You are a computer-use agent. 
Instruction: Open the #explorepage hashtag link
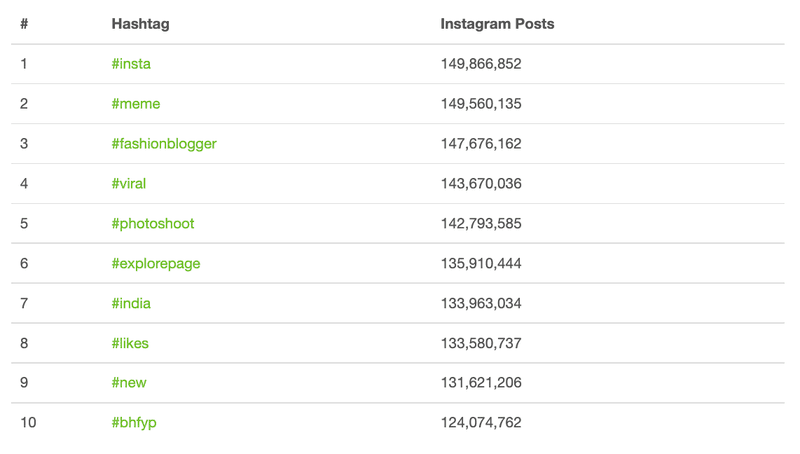156,264
